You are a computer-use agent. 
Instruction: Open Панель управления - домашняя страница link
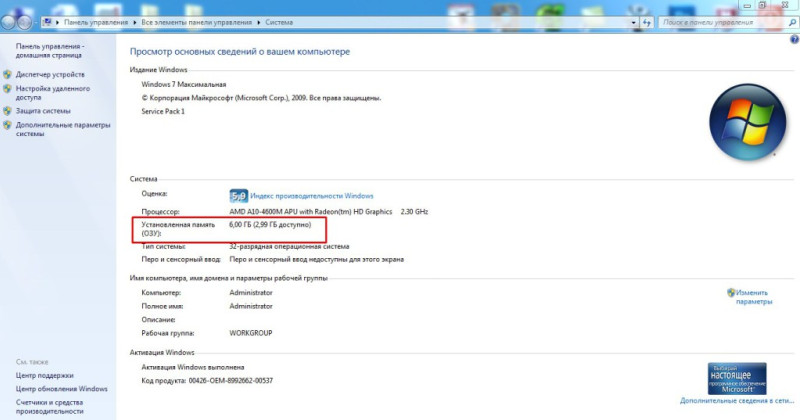49,51
